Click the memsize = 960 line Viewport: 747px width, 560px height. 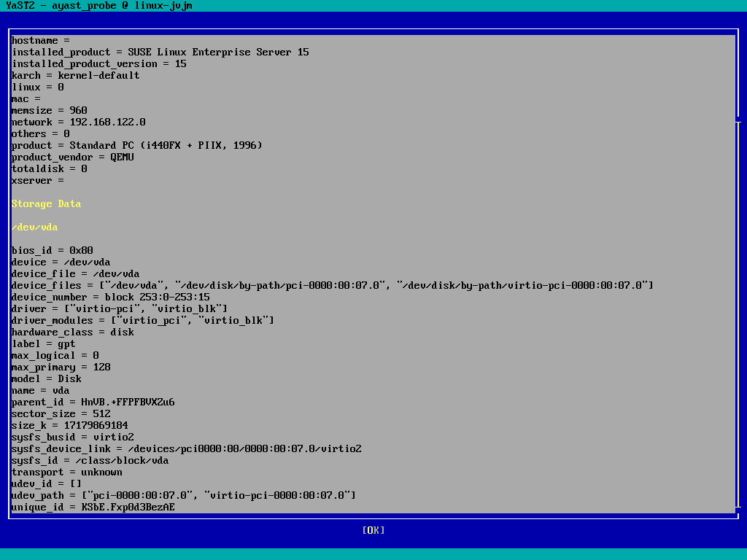[49, 111]
